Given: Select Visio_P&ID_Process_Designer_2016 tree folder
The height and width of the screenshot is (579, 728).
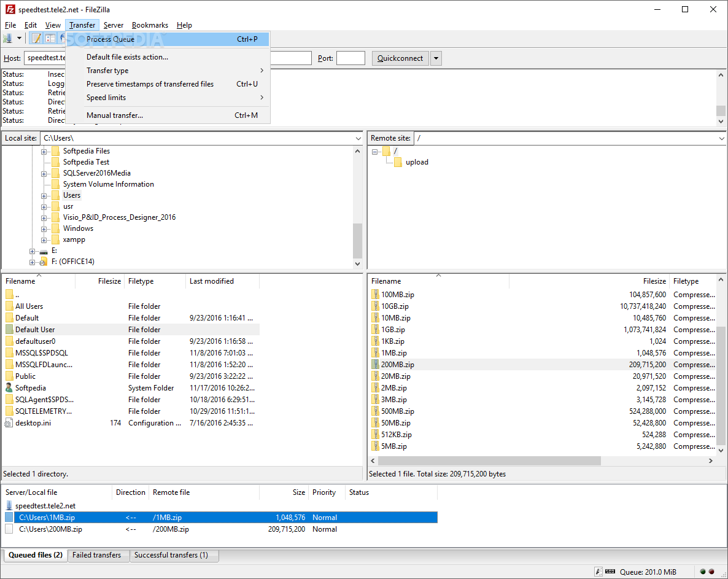Looking at the screenshot, I should click(119, 217).
